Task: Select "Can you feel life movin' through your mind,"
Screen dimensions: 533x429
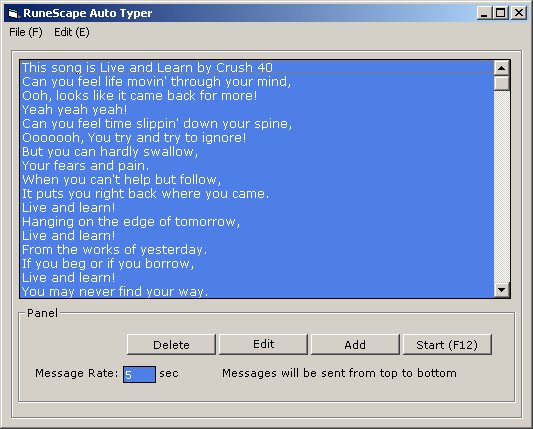Action: 257,82
